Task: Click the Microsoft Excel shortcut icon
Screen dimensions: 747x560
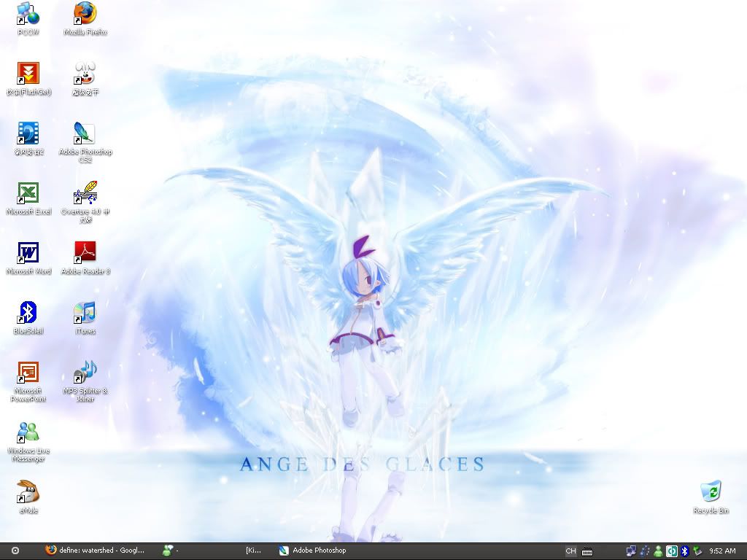Action: [28, 194]
